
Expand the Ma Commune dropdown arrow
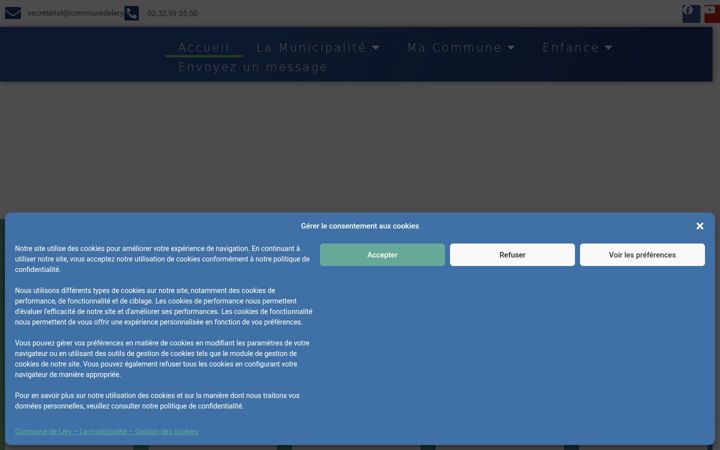pos(511,48)
